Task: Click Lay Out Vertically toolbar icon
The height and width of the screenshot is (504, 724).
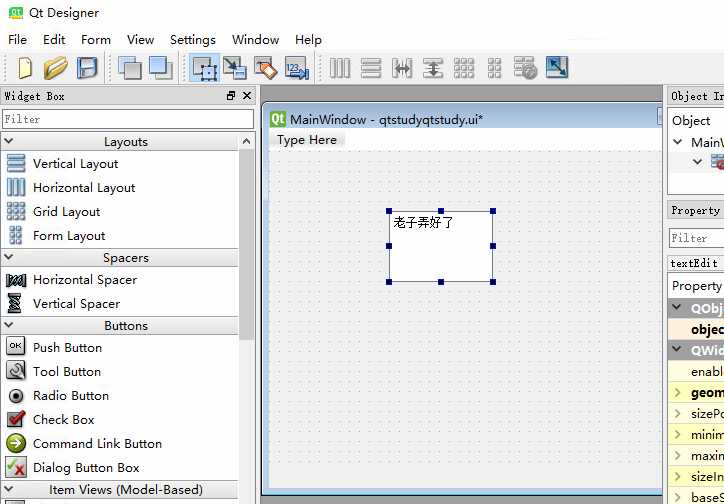Action: (x=371, y=68)
